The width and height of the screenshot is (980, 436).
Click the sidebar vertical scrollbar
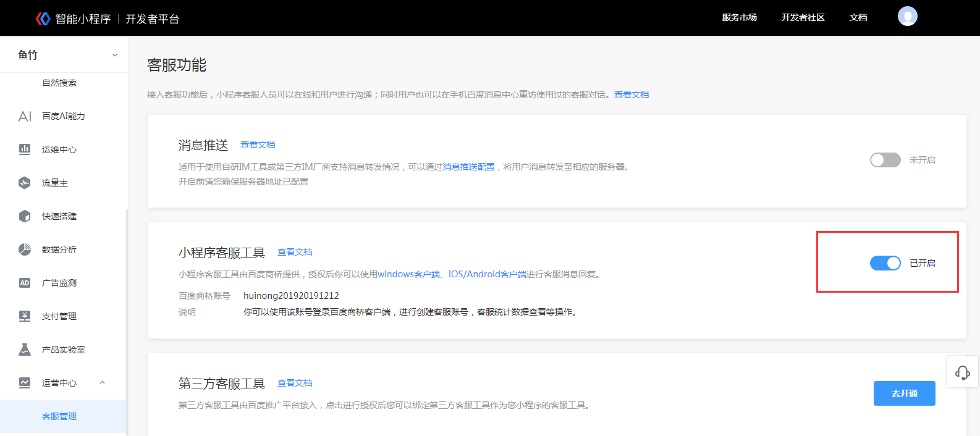(127, 321)
